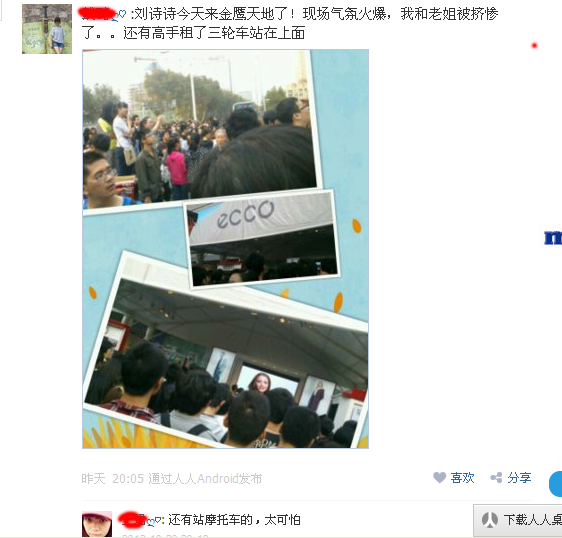The image size is (562, 538).
Task: Click the 下载人人桌面 download button
Action: [518, 520]
